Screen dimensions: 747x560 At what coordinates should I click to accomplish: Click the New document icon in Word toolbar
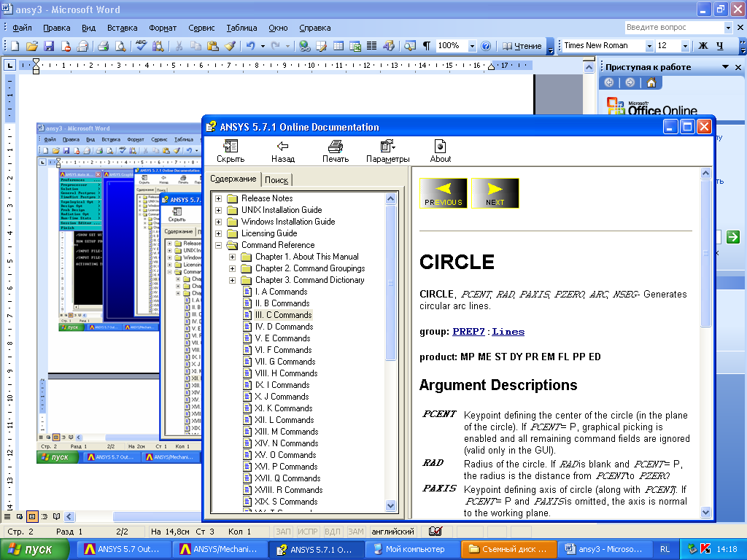pos(15,46)
